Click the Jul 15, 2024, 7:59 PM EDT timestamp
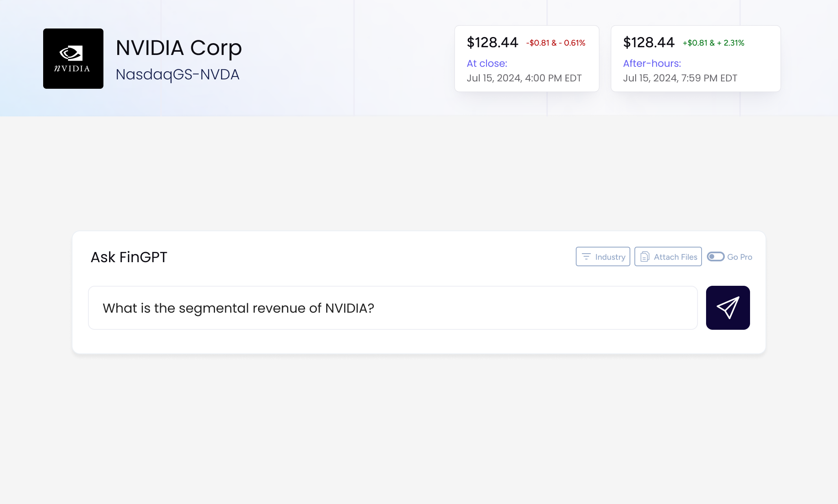This screenshot has height=504, width=838. (680, 78)
